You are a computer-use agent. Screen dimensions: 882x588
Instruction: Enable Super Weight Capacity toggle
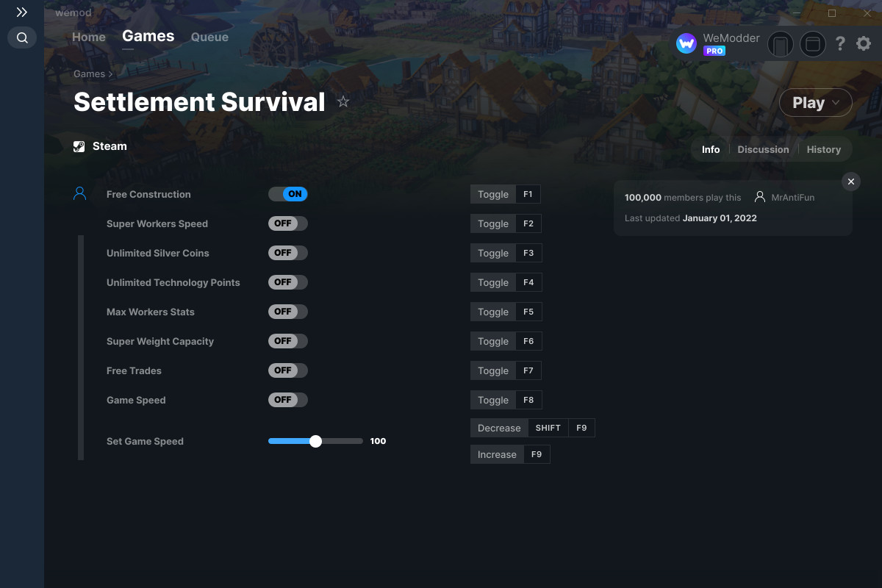pos(288,341)
